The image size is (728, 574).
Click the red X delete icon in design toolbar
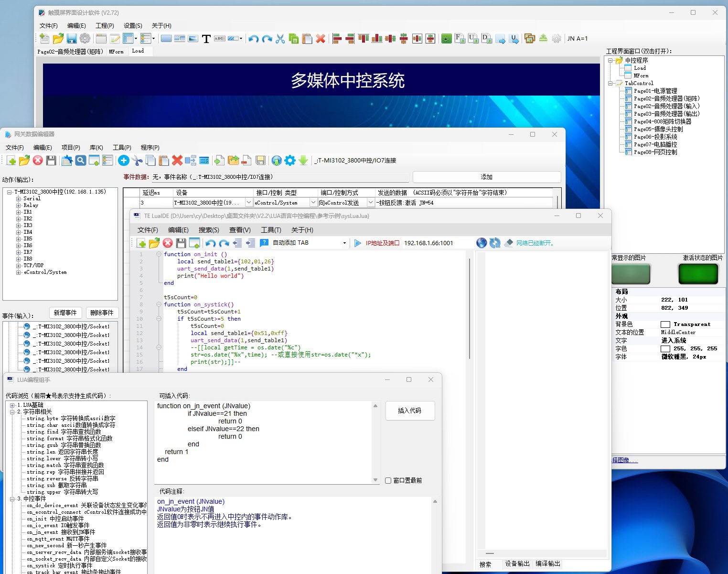321,39
